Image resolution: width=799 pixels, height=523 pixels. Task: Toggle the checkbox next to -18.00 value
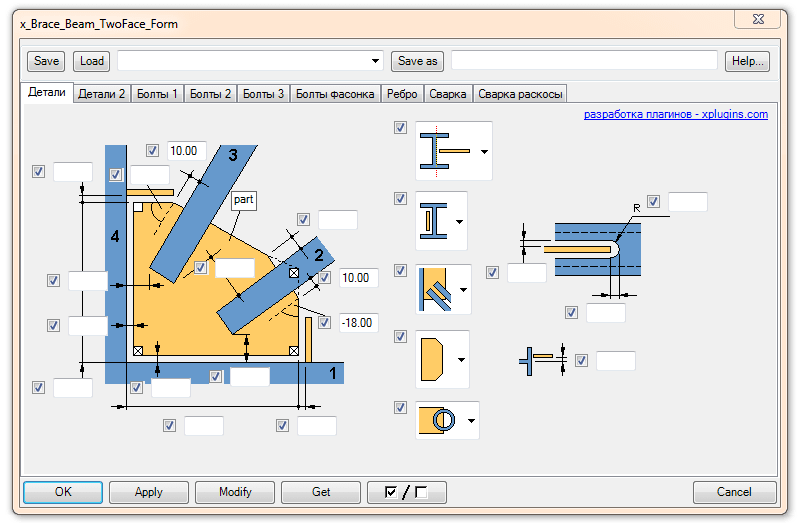click(x=324, y=322)
